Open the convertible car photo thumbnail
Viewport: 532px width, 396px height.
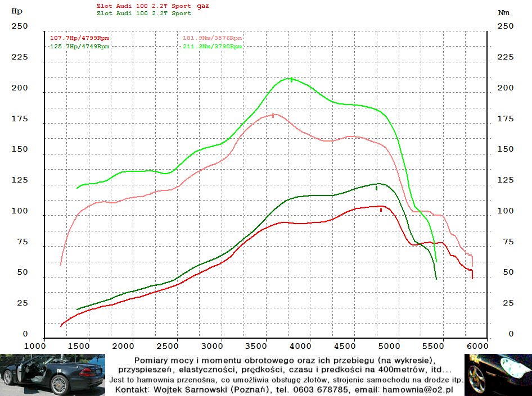53,375
